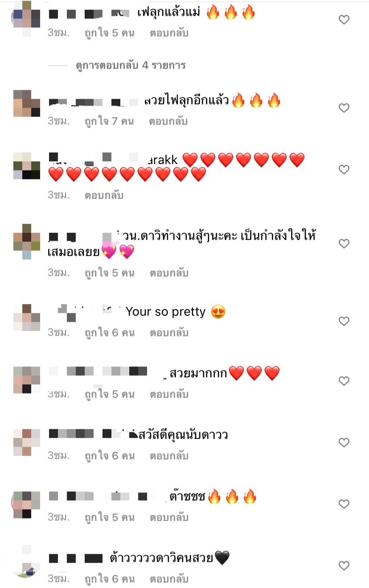
Task: Like the 'ต้าววววดาวิคนสวย' comment
Action: (x=344, y=566)
